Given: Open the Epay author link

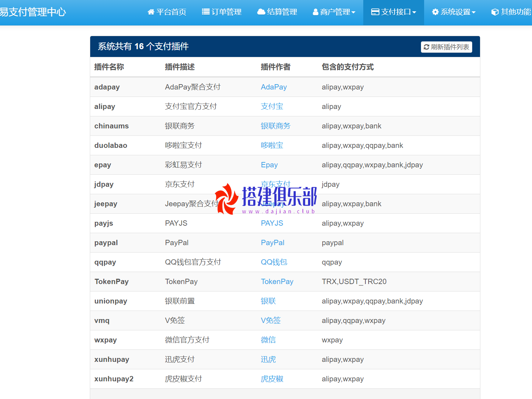Looking at the screenshot, I should click(x=269, y=165).
